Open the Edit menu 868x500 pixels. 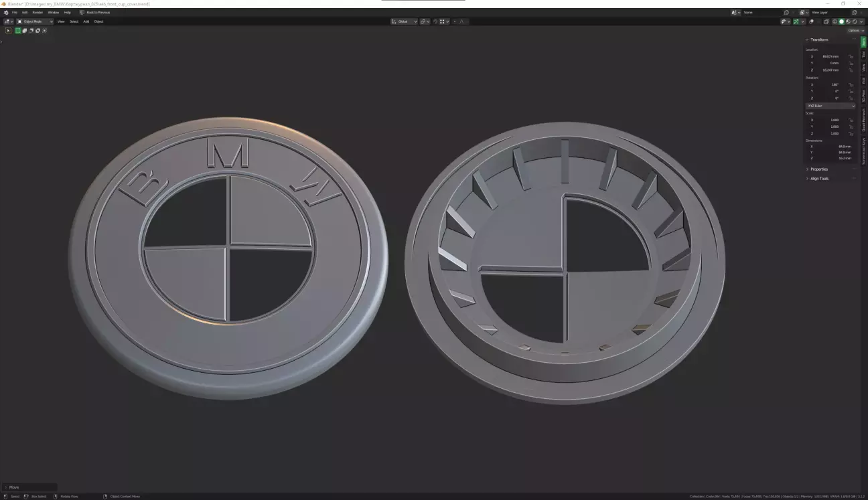pyautogui.click(x=25, y=12)
